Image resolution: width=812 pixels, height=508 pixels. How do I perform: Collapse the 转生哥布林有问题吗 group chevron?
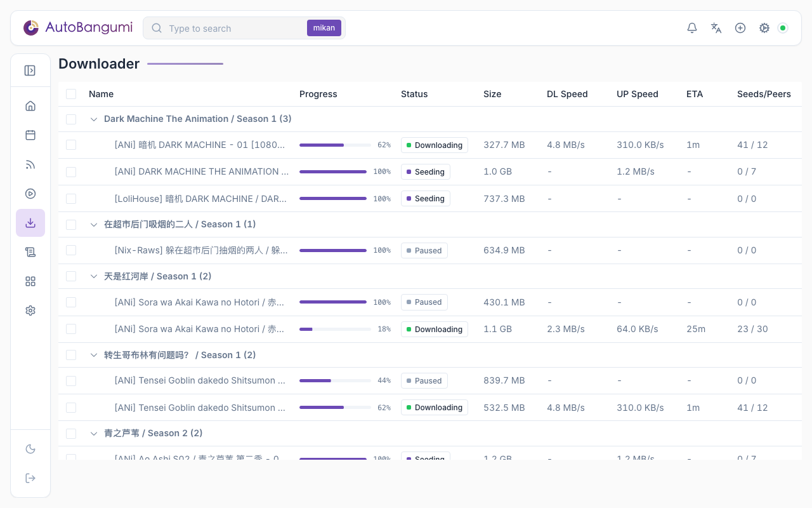click(x=94, y=355)
